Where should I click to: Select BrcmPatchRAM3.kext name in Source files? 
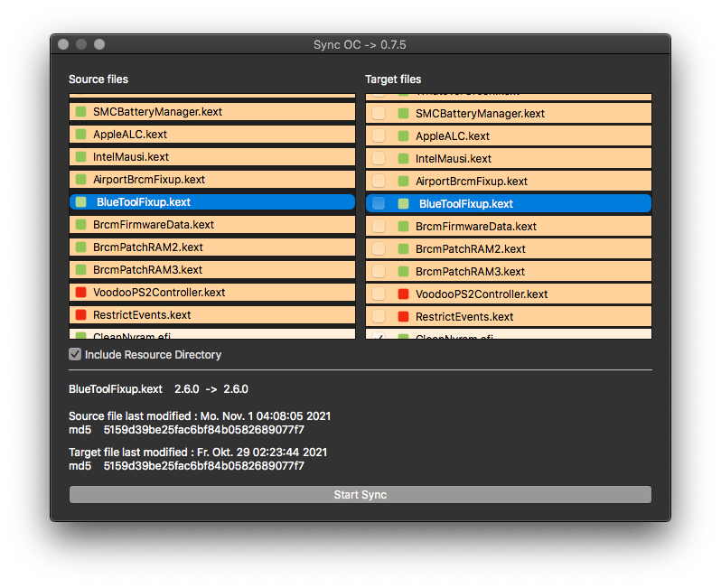click(147, 269)
